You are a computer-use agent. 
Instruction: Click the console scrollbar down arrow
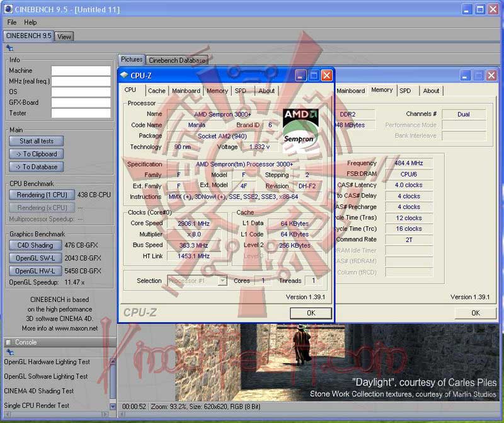pos(113,406)
